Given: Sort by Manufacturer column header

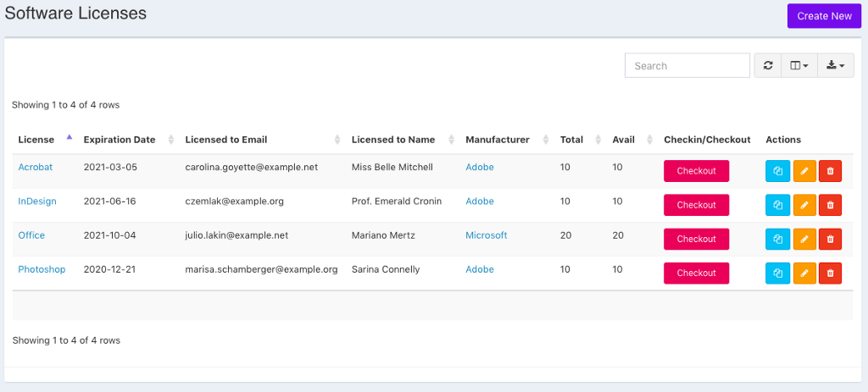Looking at the screenshot, I should pyautogui.click(x=498, y=140).
